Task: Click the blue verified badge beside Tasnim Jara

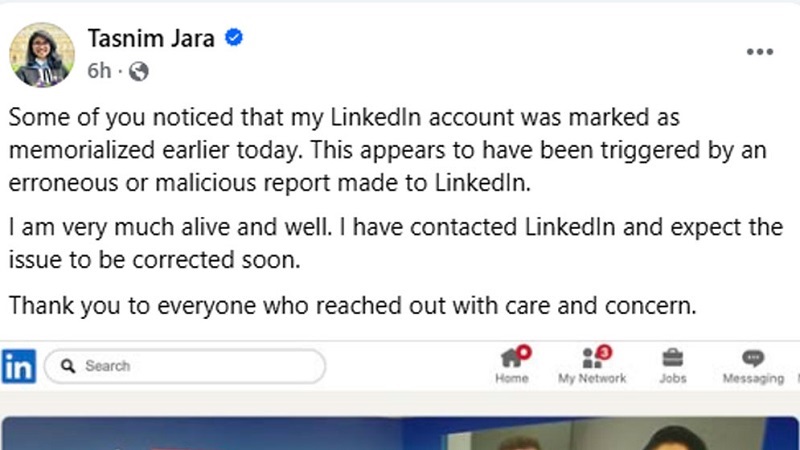Action: coord(234,39)
